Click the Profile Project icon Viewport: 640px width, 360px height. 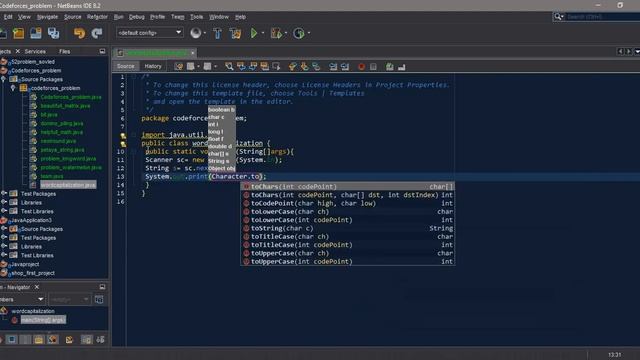(x=299, y=33)
